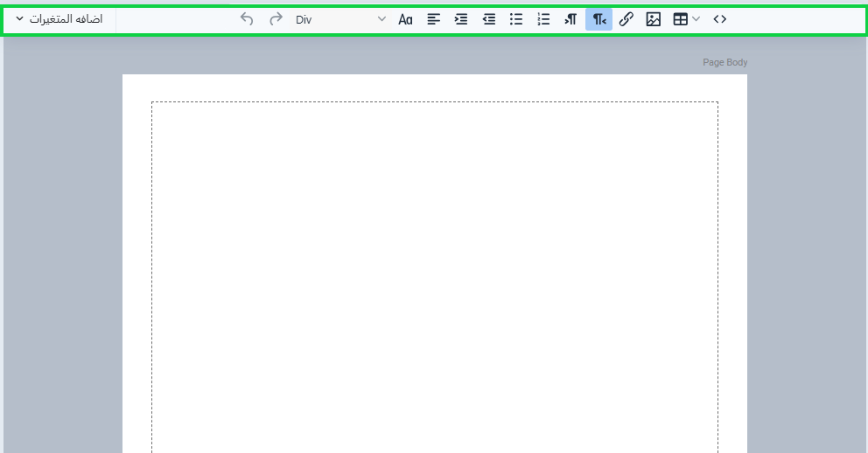Toggle the source code view
Viewport: 868px width, 453px height.
(719, 19)
